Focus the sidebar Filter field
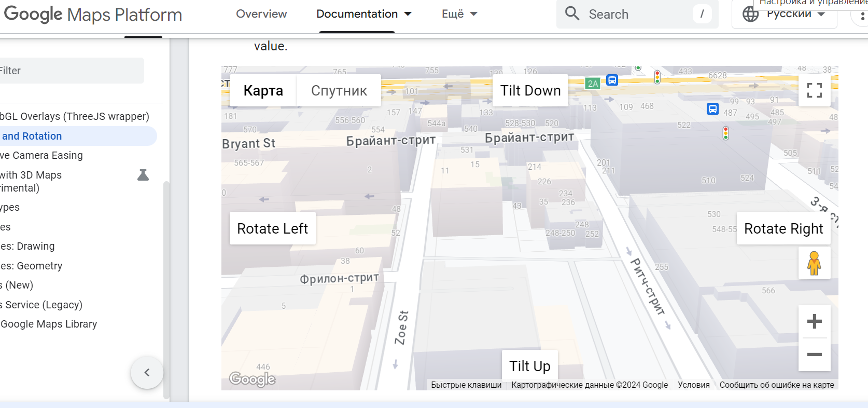Image resolution: width=868 pixels, height=408 pixels. [72, 71]
